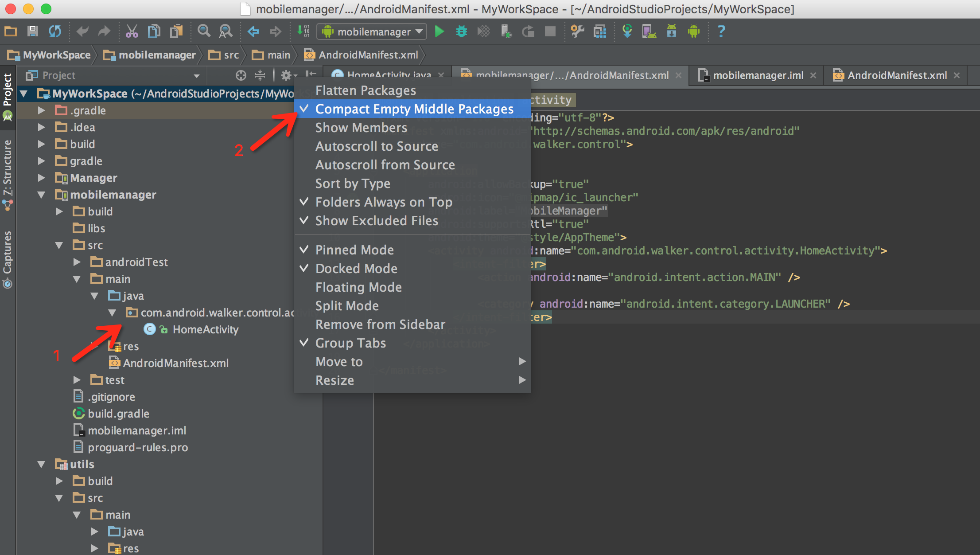Click Attach debugger to process icon
980x555 pixels.
point(506,31)
